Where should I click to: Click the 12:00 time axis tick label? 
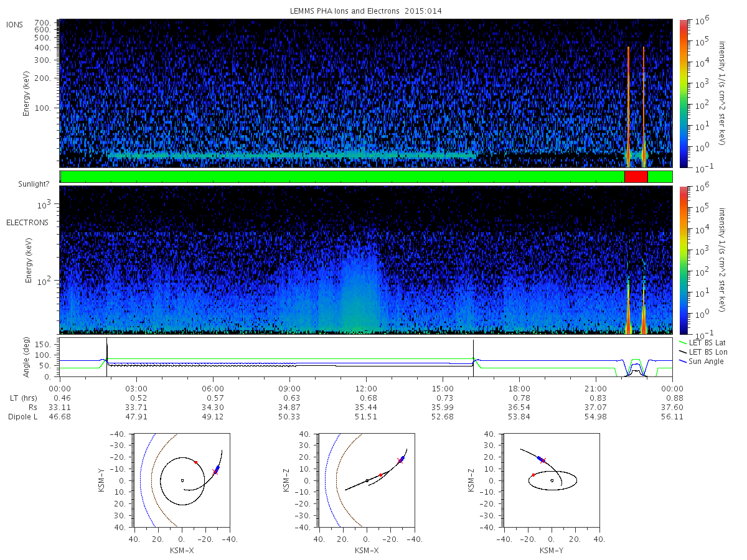(366, 388)
